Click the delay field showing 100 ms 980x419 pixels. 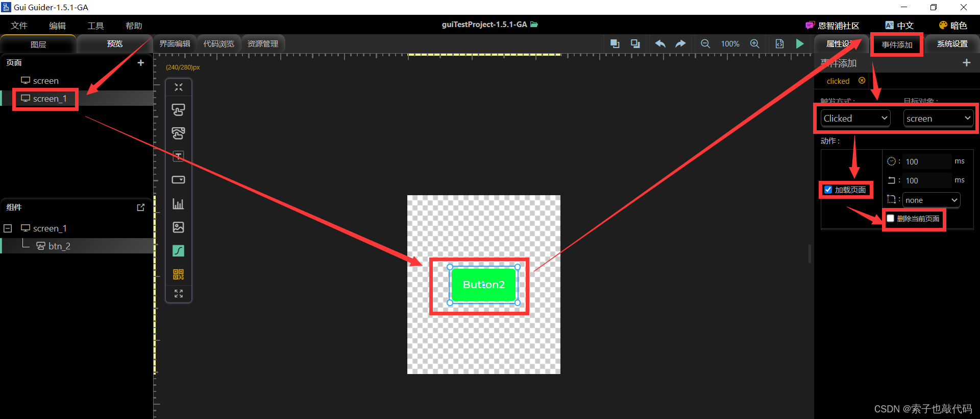(x=927, y=180)
